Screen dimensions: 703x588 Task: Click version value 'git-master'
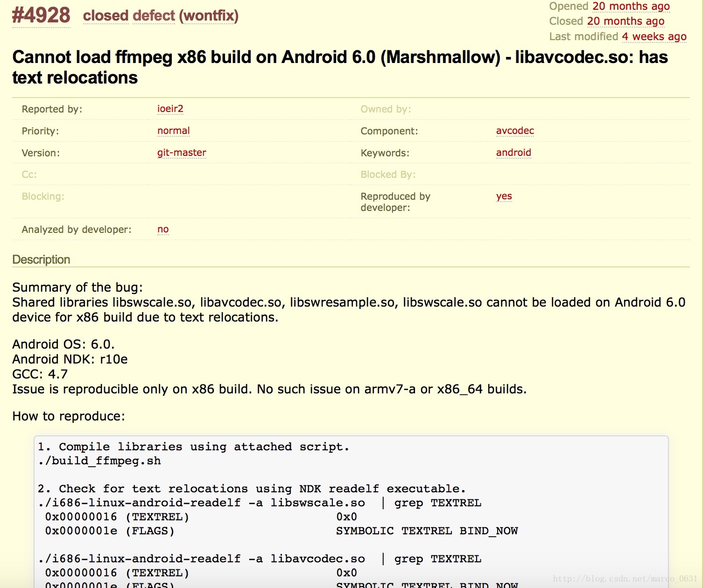pos(182,153)
